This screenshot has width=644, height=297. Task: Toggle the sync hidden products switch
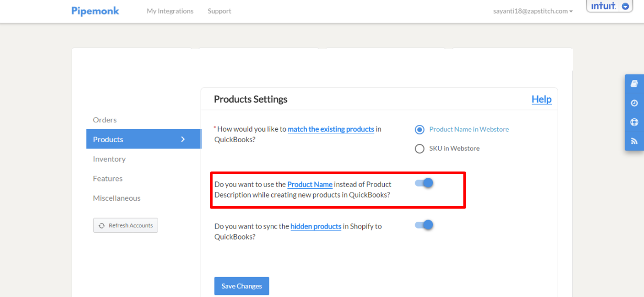click(424, 225)
